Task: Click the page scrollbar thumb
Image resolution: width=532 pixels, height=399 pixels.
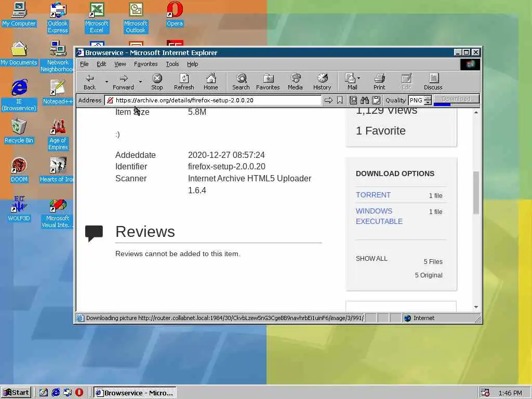Action: click(x=476, y=192)
